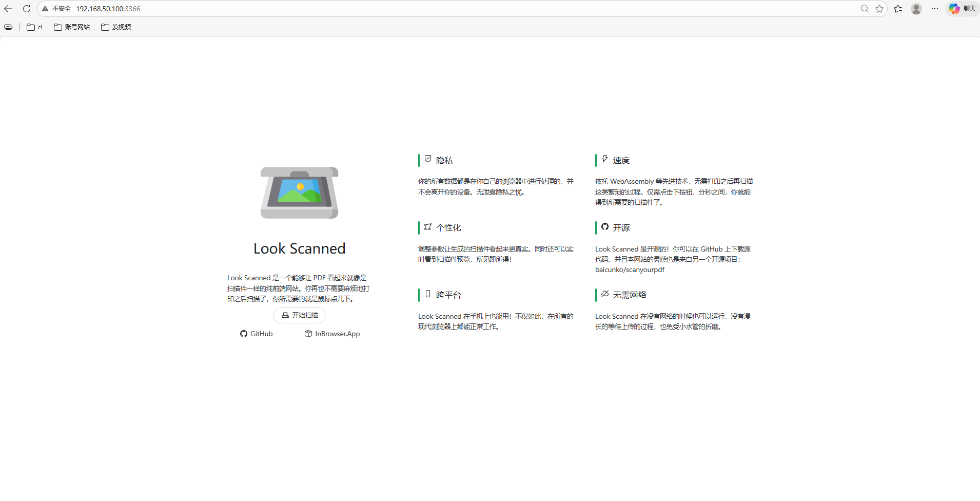
Task: Open the favorites list icon
Action: click(898, 9)
